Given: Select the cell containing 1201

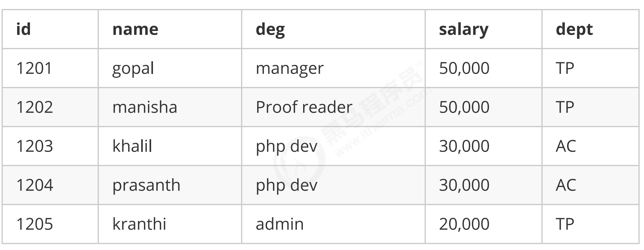Looking at the screenshot, I should 50,68.
